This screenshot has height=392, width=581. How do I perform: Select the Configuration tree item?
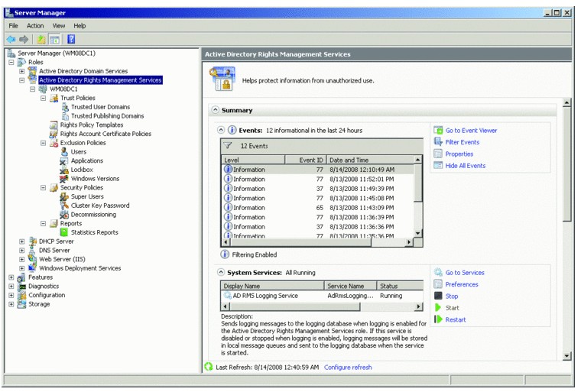(x=47, y=295)
